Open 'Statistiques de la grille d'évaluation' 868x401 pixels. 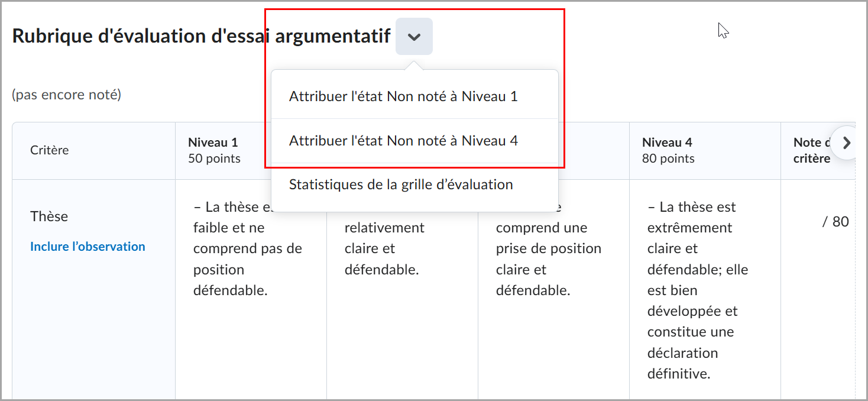click(400, 184)
